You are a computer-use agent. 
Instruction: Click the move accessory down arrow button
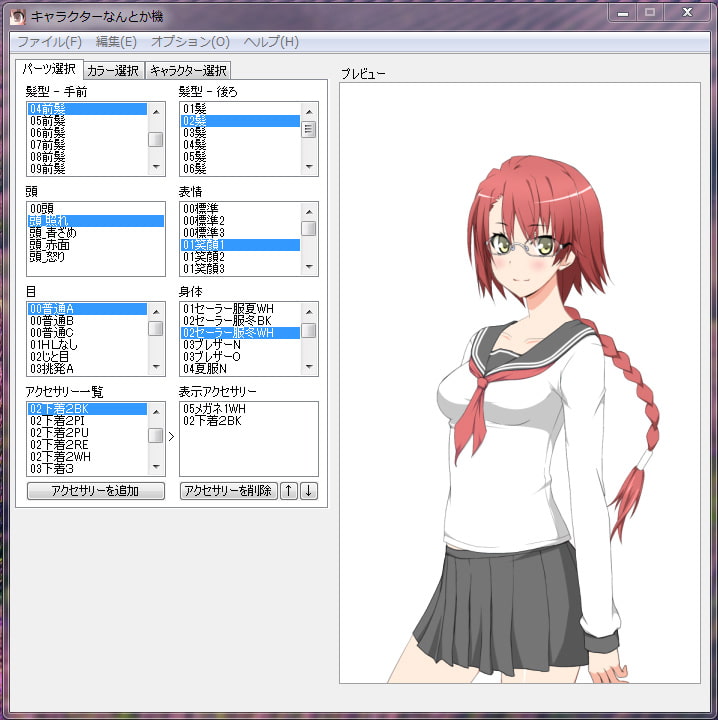click(309, 491)
